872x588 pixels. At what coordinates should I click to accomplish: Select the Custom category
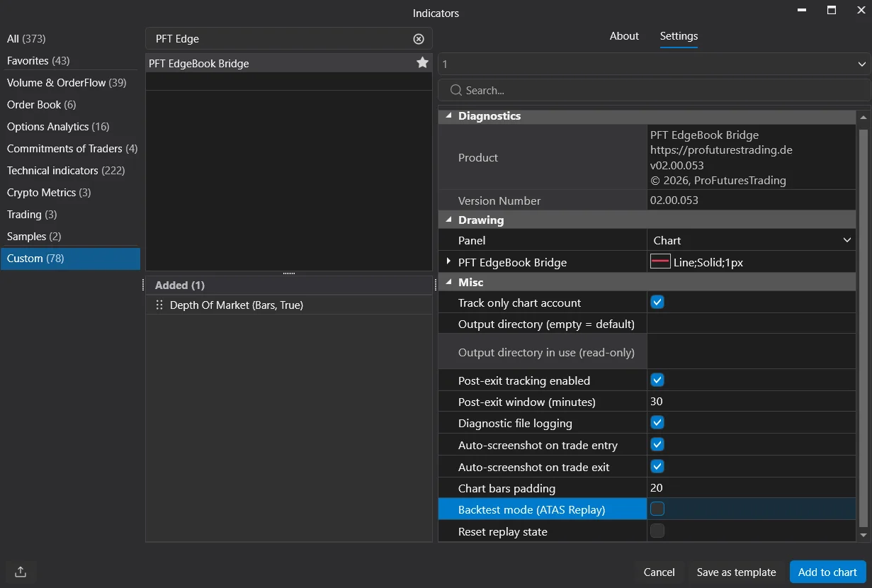point(70,259)
